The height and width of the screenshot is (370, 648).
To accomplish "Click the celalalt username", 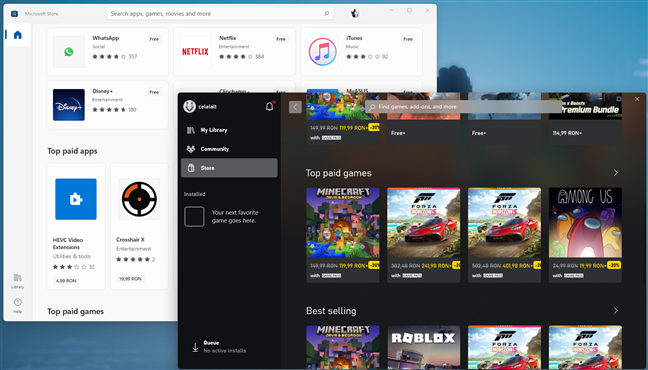I will pyautogui.click(x=207, y=107).
